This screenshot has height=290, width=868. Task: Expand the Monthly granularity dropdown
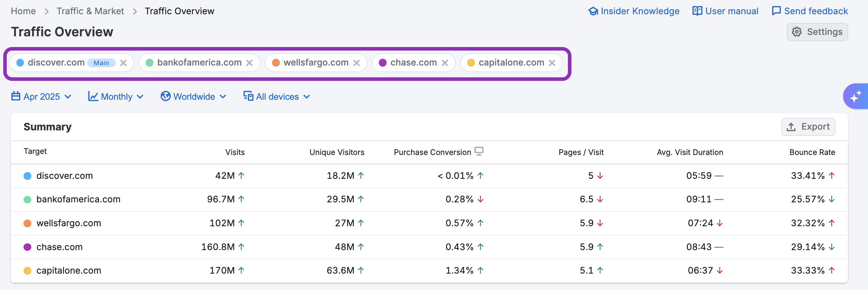pos(116,97)
